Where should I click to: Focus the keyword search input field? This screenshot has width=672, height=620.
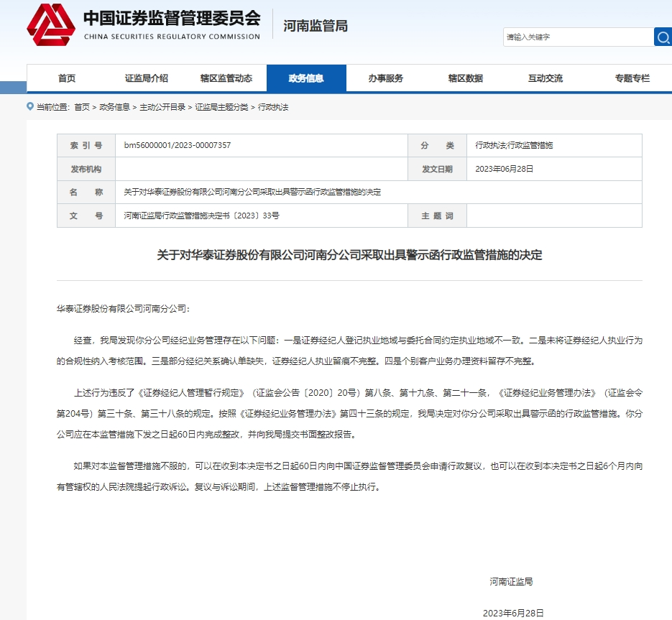point(578,37)
